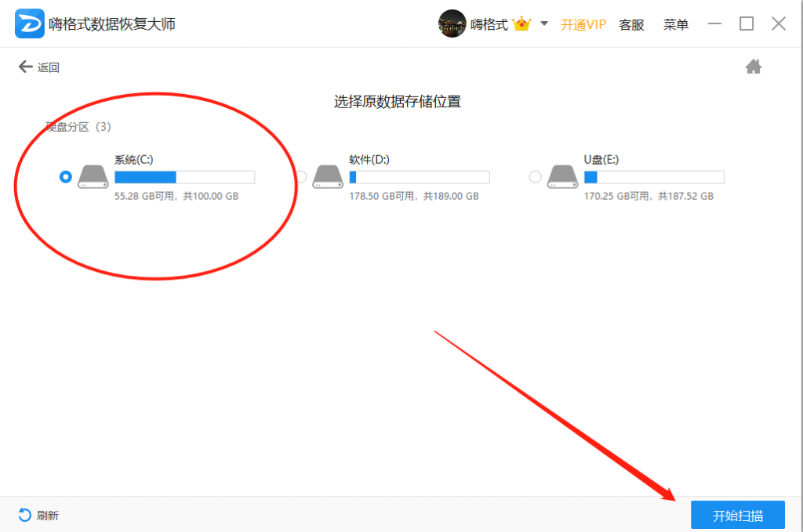Click the 刷新 refresh button
Image resolution: width=803 pixels, height=532 pixels.
[x=38, y=515]
